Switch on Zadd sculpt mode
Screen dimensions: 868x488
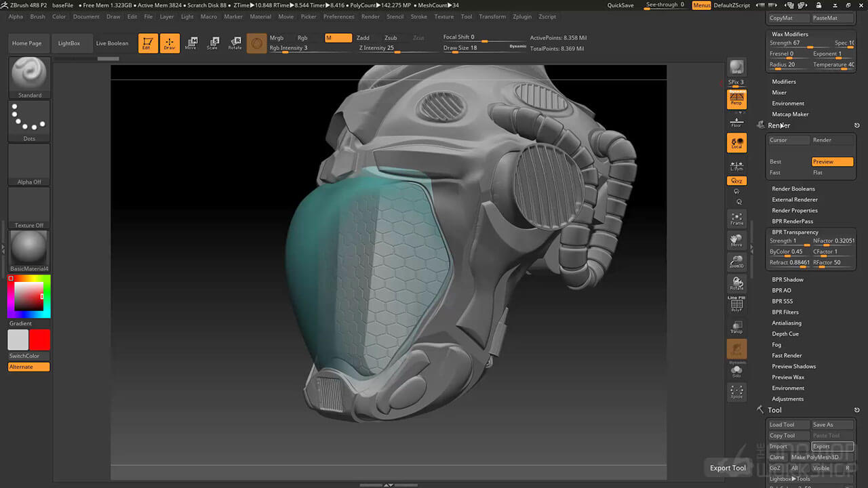[363, 38]
